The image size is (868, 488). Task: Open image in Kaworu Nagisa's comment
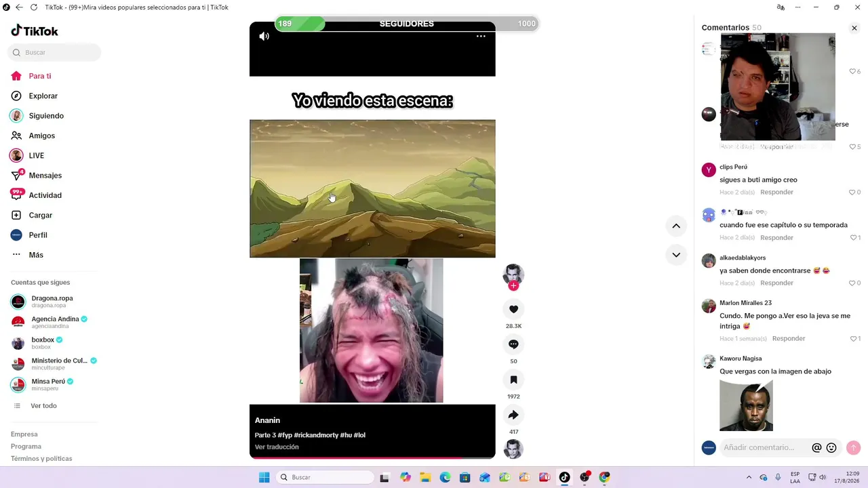[746, 405]
